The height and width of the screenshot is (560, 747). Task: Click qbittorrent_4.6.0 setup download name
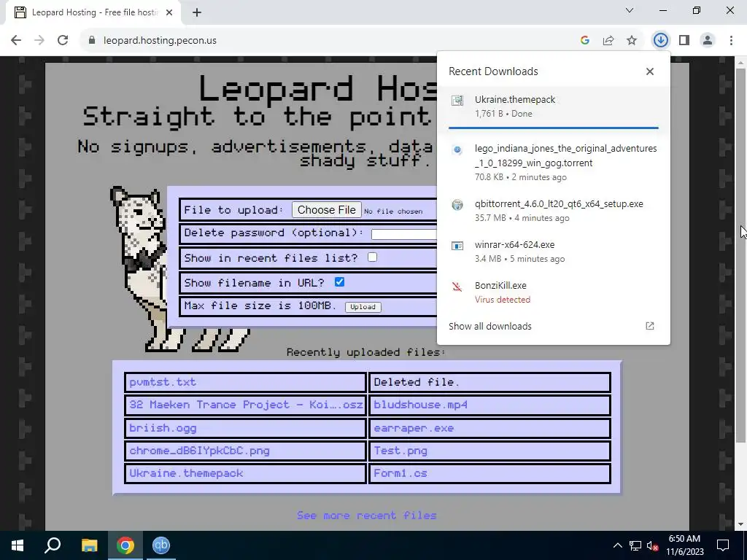pos(559,204)
